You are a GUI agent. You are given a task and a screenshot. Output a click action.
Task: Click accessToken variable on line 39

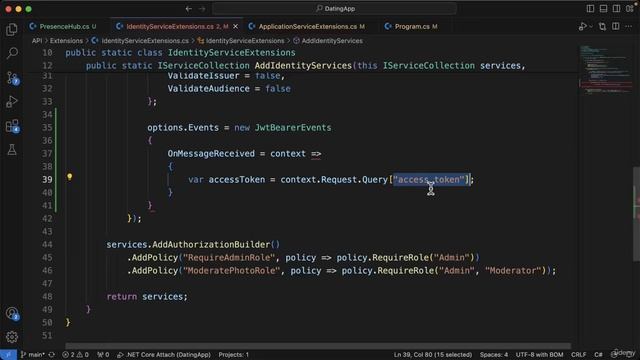pos(237,180)
